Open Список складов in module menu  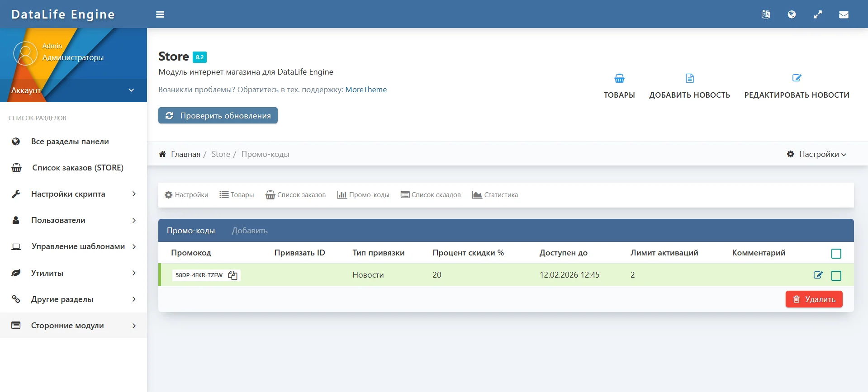click(431, 195)
